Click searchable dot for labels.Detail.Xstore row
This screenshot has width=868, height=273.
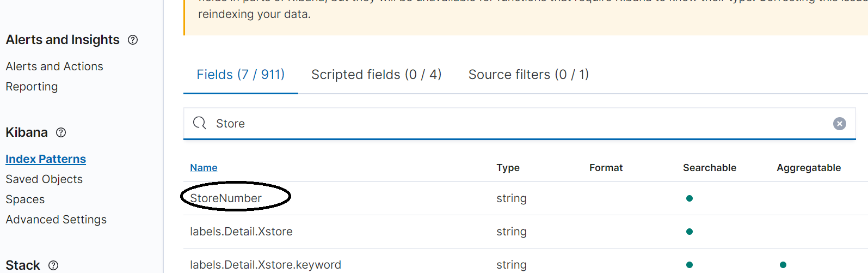point(689,232)
